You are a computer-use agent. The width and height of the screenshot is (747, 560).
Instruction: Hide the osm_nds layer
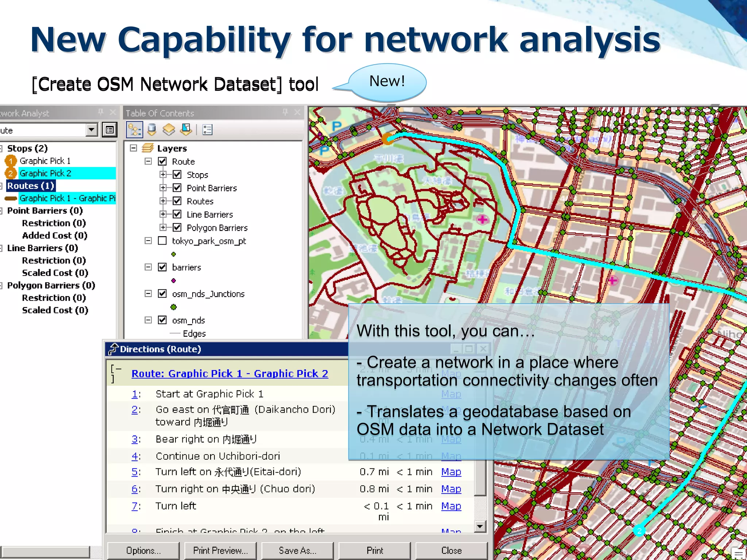click(x=162, y=320)
